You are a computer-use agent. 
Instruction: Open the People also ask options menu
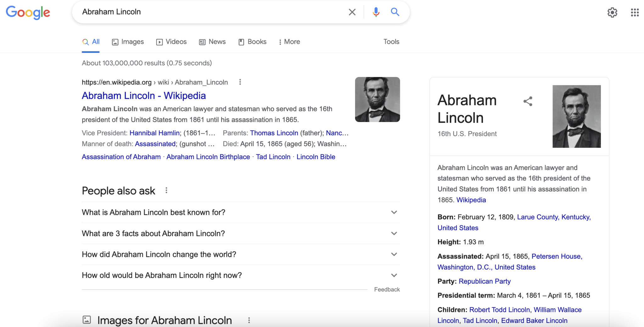pos(166,191)
